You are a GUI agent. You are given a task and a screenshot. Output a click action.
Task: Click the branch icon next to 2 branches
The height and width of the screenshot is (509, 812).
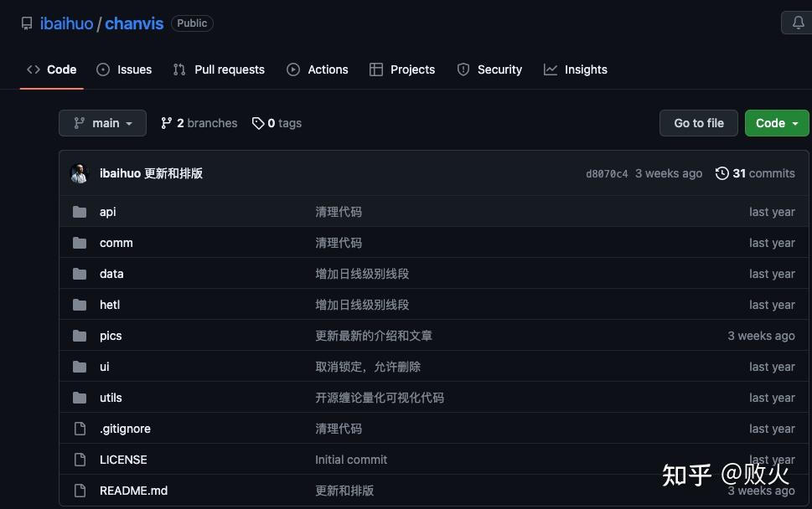(166, 122)
